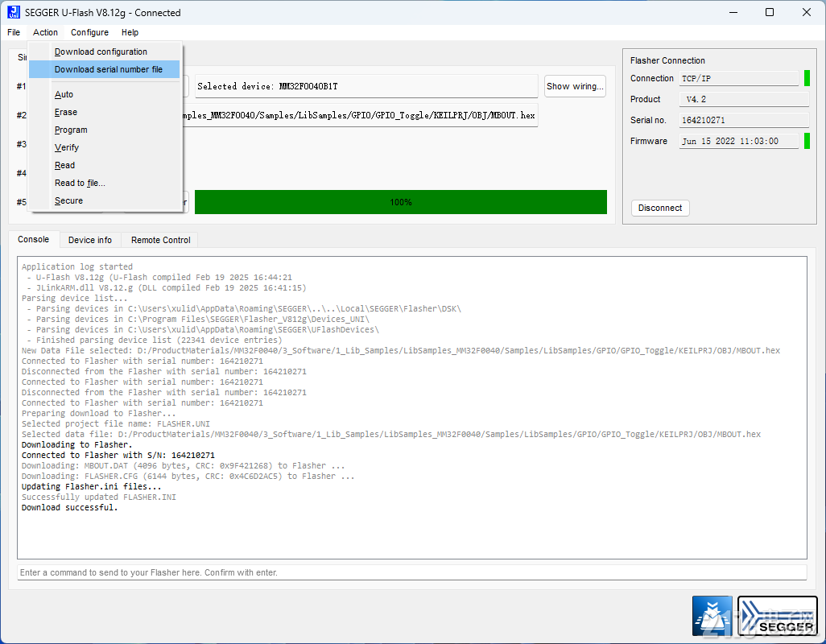The width and height of the screenshot is (826, 644).
Task: Open the Configure menu
Action: pyautogui.click(x=89, y=32)
